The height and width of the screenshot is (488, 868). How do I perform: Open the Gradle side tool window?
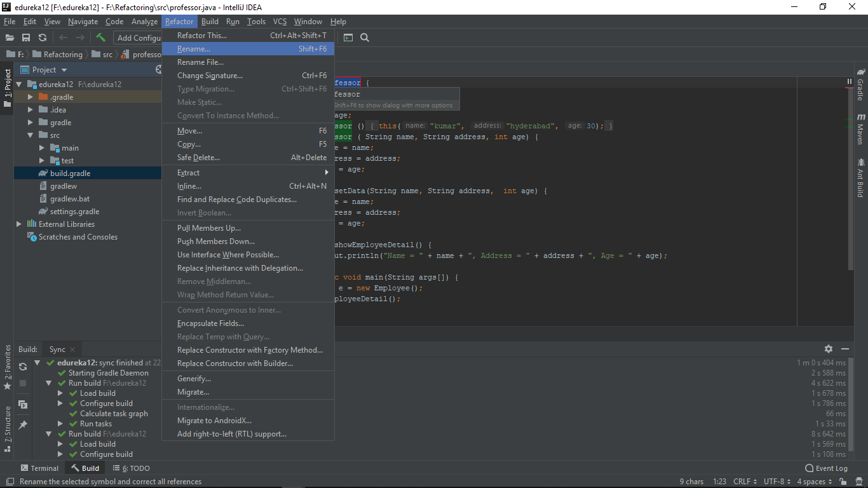[861, 85]
